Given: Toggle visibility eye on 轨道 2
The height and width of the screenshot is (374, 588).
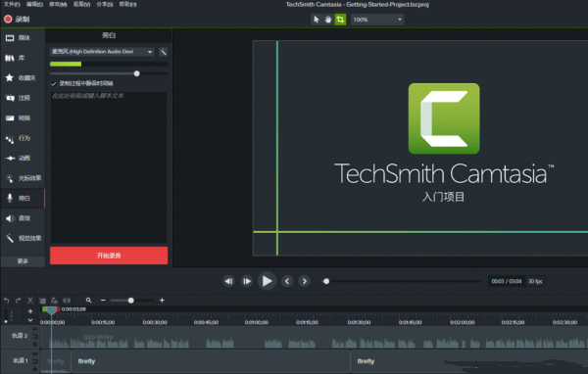Looking at the screenshot, I should [x=35, y=329].
